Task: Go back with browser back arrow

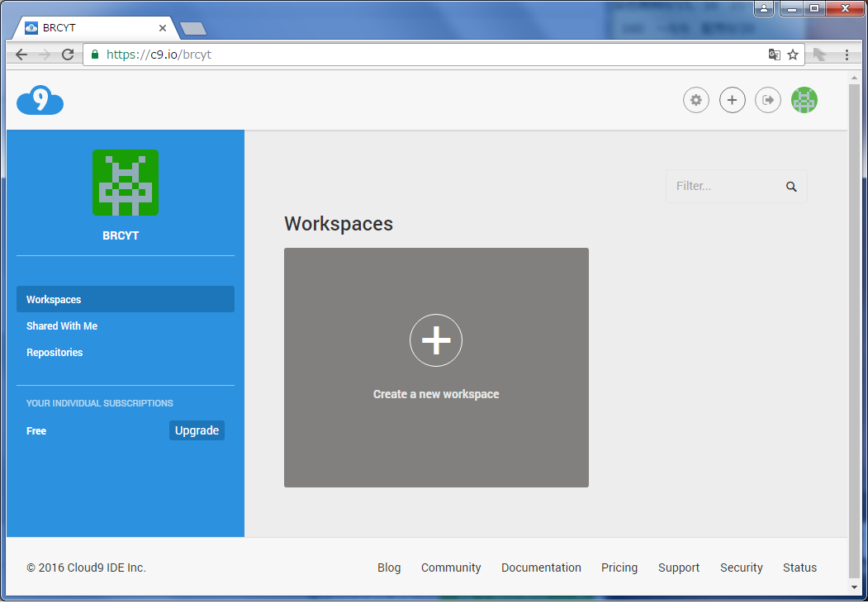Action: pyautogui.click(x=21, y=55)
